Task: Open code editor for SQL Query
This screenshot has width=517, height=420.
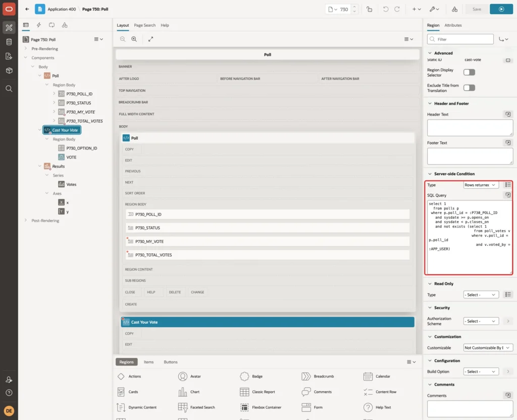Action: tap(508, 195)
